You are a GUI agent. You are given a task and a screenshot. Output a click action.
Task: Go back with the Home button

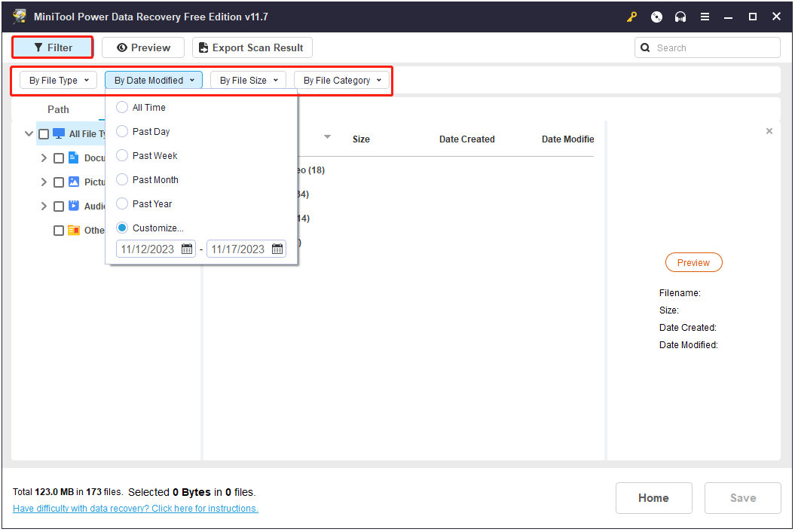tap(653, 498)
